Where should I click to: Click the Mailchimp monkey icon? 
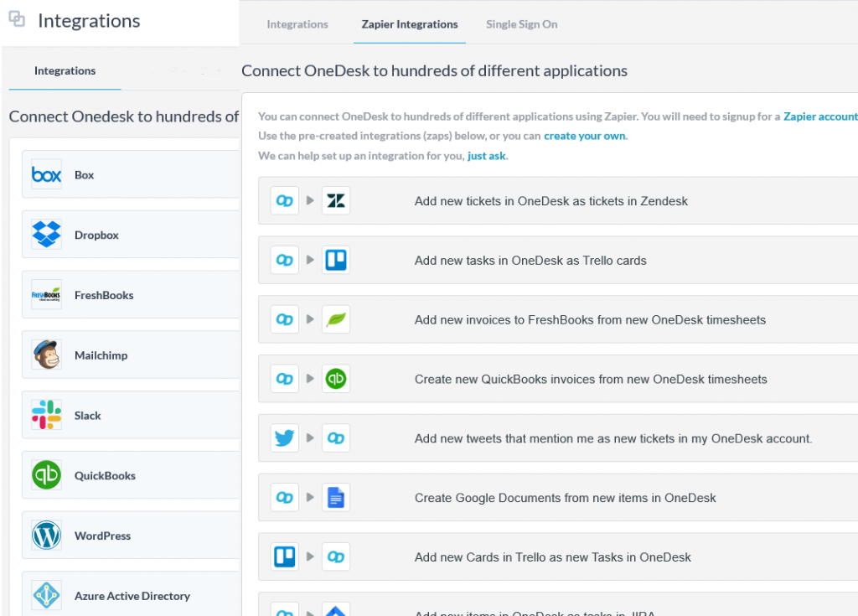[46, 355]
